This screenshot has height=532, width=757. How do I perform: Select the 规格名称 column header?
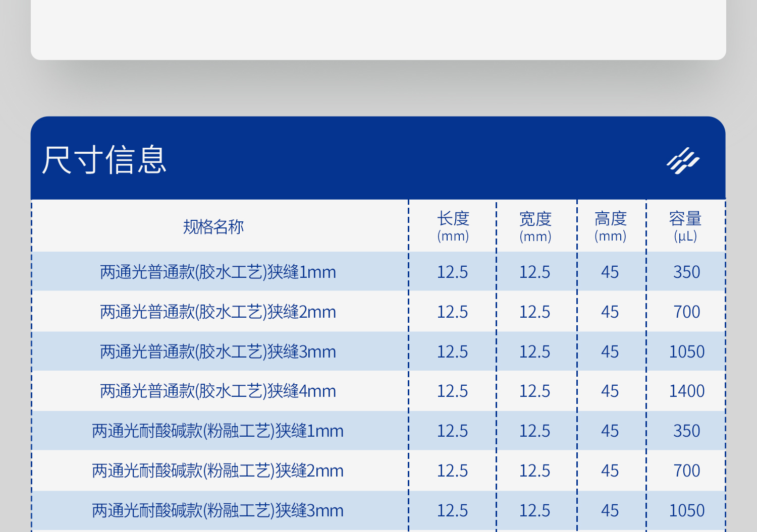(x=213, y=227)
